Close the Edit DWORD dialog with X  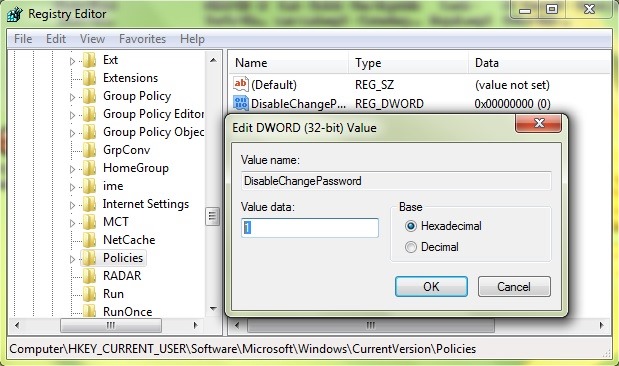coord(538,123)
